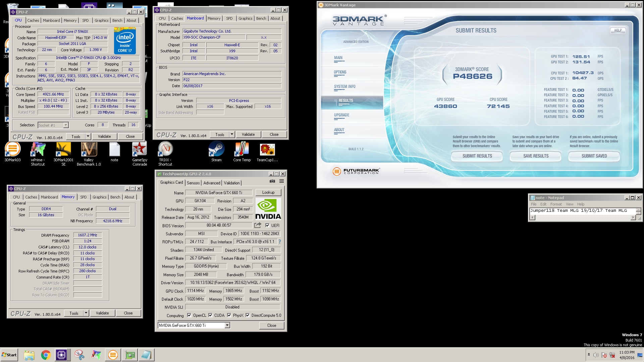Switch to Bench tab in CPU-Z Memory window
Viewport: 644px width, 362px height.
pyautogui.click(x=115, y=197)
